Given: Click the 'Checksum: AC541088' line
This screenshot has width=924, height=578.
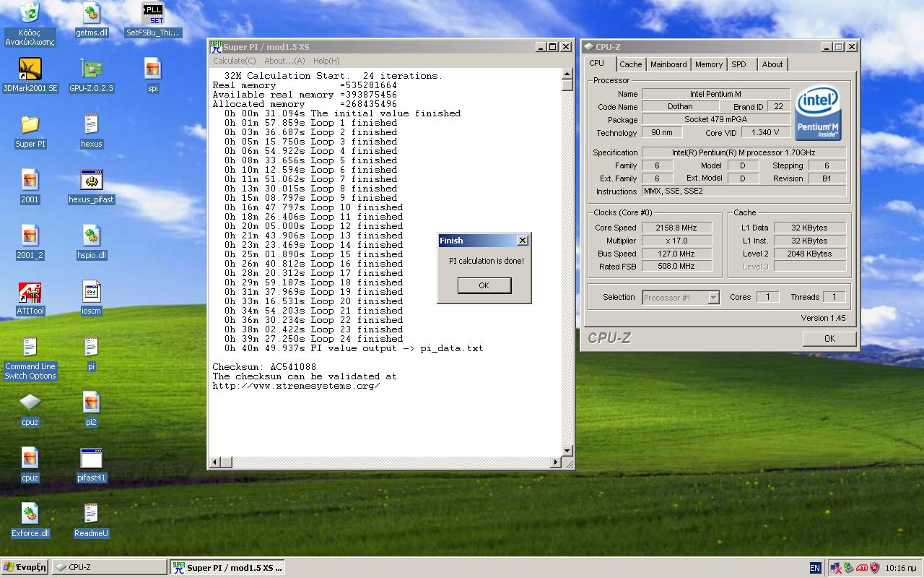Looking at the screenshot, I should point(264,367).
